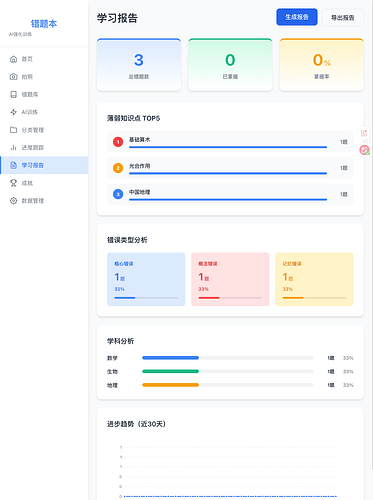Click the 中国地理 progress bar
This screenshot has width=373, height=500.
[x=228, y=199]
